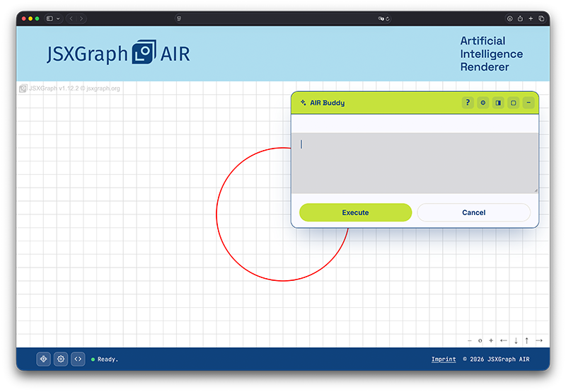Viewport: 566px width, 392px height.
Task: Open the browser share icon
Action: point(520,18)
